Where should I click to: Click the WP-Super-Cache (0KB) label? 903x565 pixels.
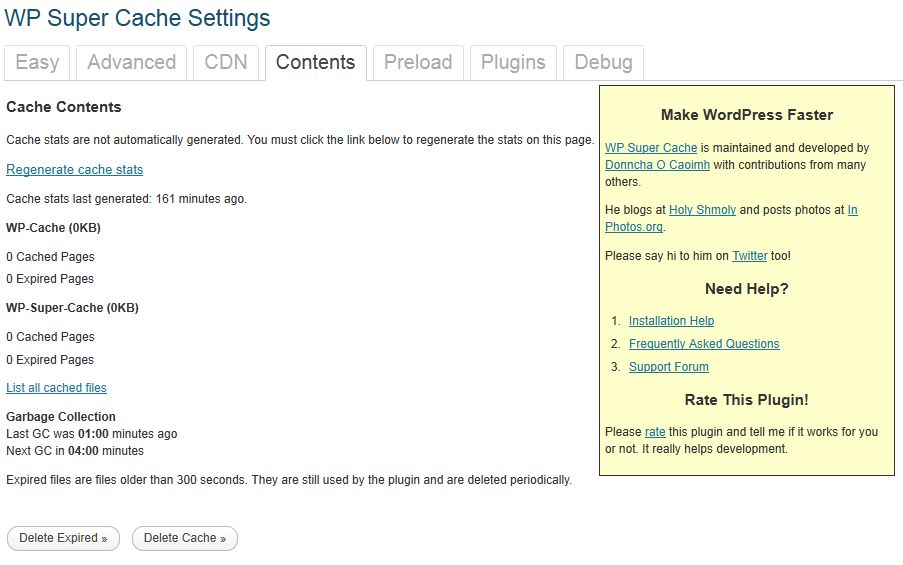73,308
